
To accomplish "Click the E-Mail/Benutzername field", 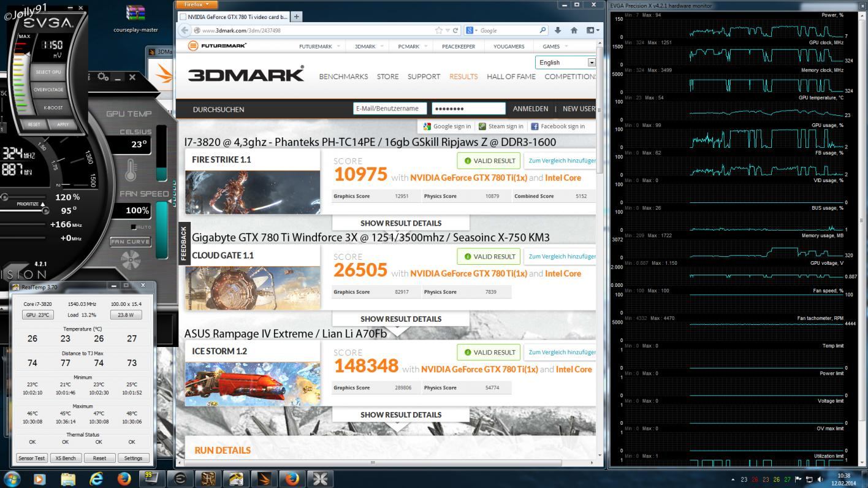I will (x=390, y=109).
